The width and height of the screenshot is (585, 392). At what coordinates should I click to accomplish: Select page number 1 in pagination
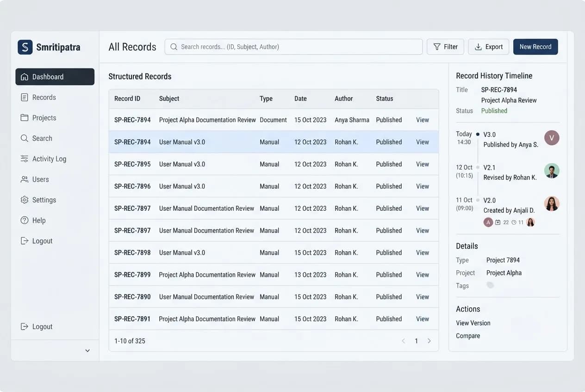(416, 341)
